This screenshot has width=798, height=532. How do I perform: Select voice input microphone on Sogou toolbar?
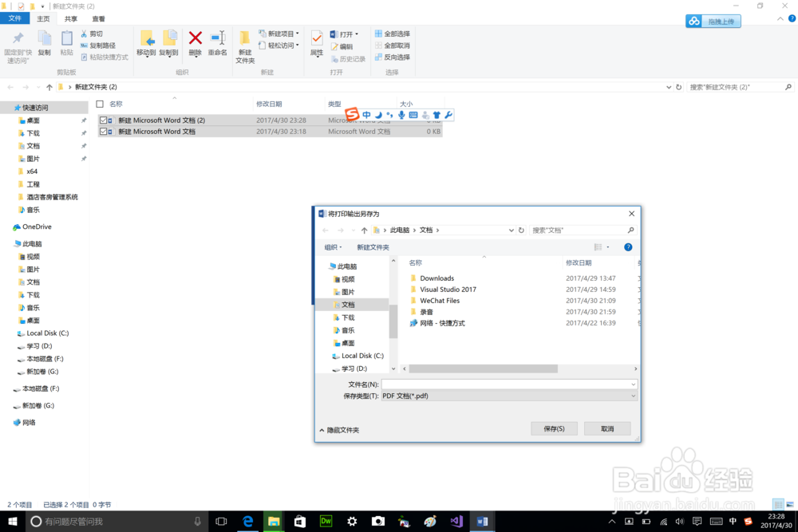pyautogui.click(x=401, y=114)
